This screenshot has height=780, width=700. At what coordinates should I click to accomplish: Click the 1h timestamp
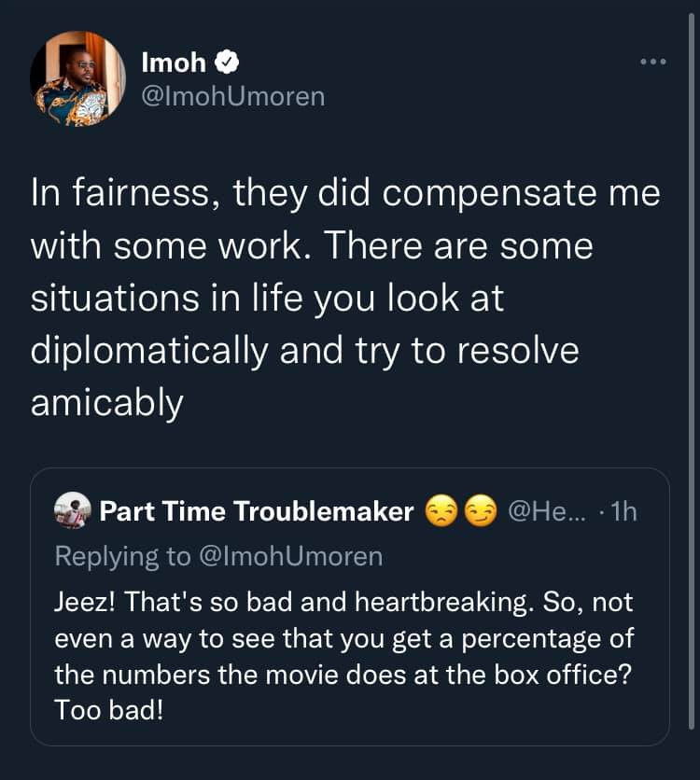[624, 511]
